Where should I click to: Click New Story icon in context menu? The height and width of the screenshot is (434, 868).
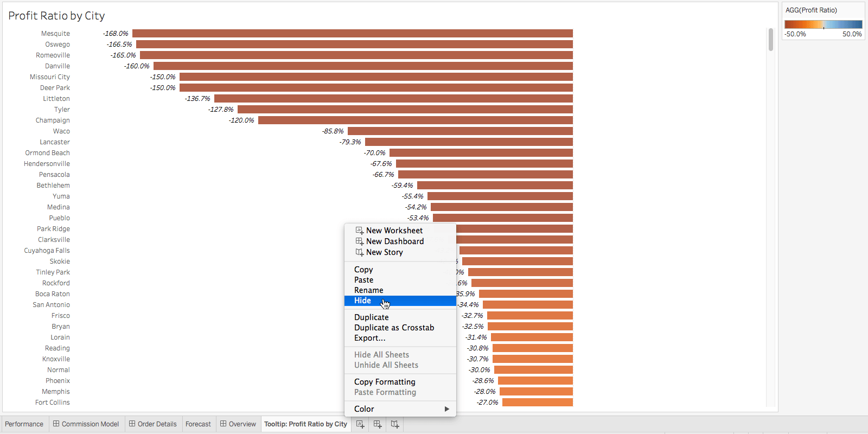pos(359,252)
